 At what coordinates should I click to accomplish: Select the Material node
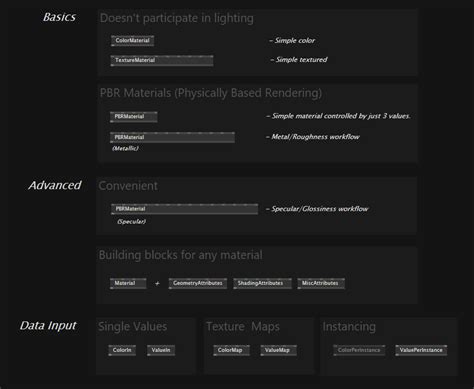128,283
